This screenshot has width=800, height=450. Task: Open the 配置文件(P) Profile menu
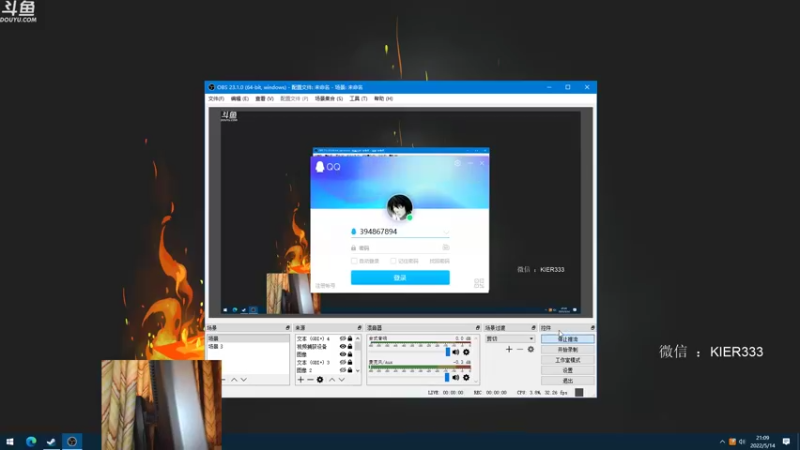(294, 98)
